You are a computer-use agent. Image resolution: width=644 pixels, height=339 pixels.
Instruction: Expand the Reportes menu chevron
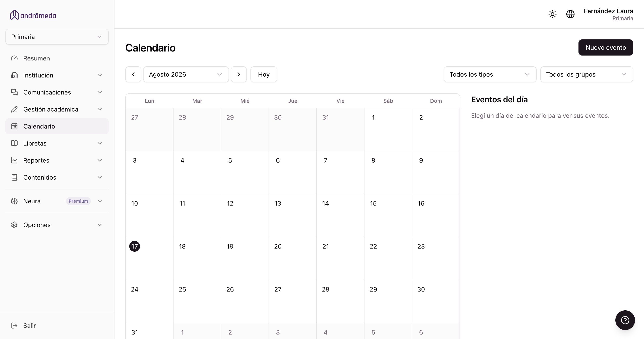[100, 161]
